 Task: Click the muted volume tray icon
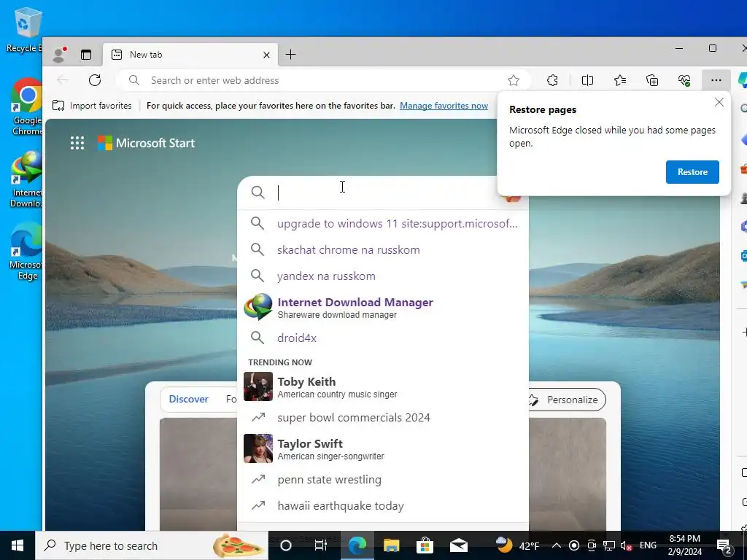626,545
